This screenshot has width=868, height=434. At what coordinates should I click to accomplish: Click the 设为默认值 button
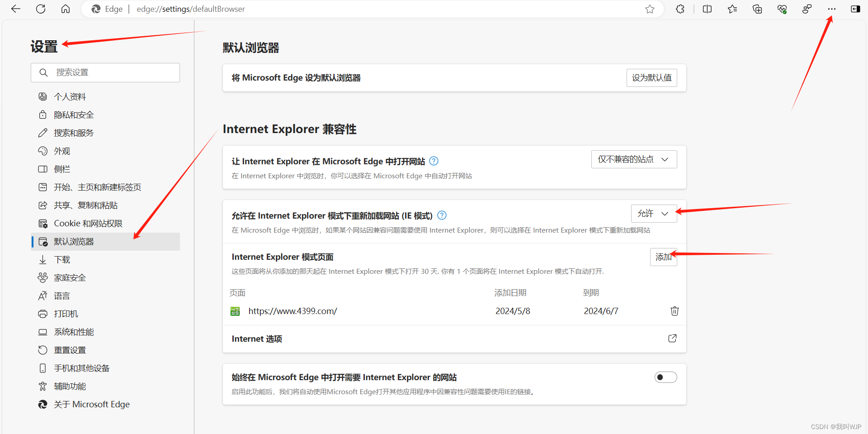point(651,77)
